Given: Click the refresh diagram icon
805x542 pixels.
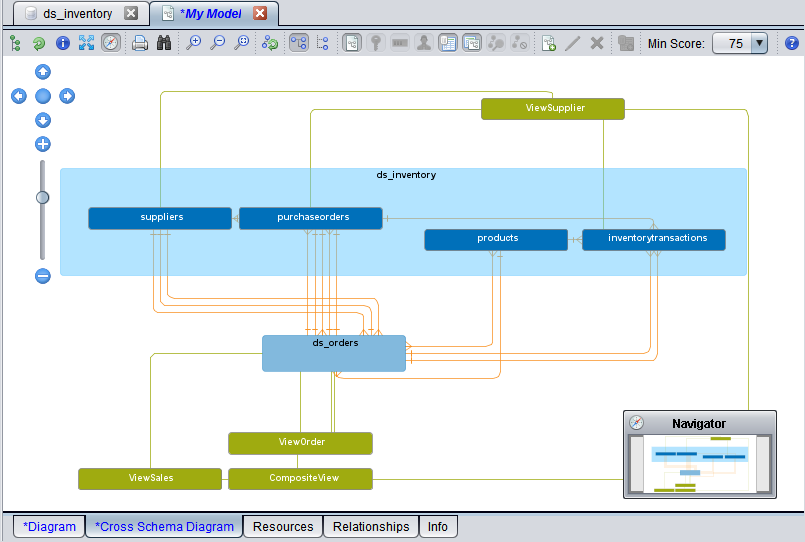Looking at the screenshot, I should (39, 43).
